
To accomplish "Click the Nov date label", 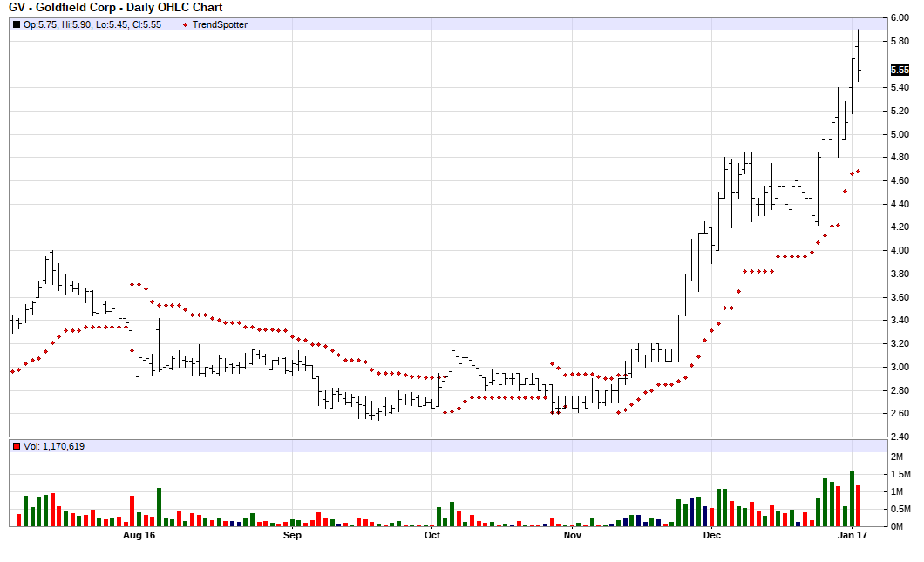I will coord(572,535).
